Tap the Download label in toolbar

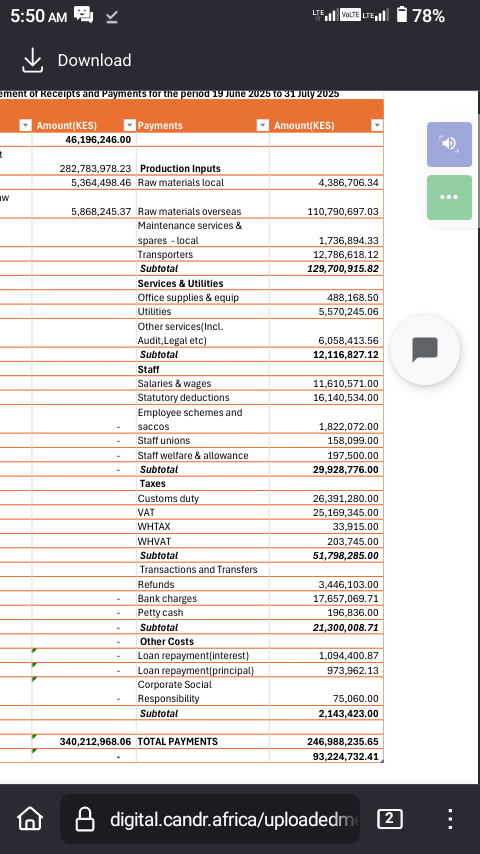pyautogui.click(x=94, y=60)
